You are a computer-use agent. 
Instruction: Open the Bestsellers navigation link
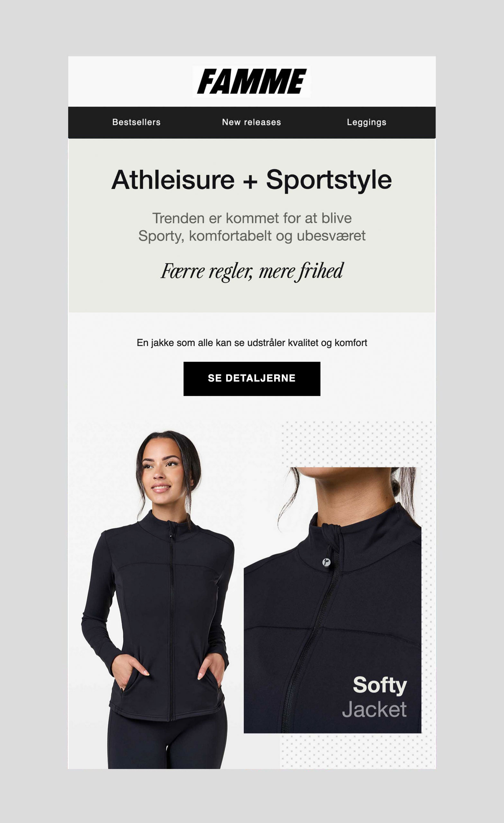coord(136,122)
